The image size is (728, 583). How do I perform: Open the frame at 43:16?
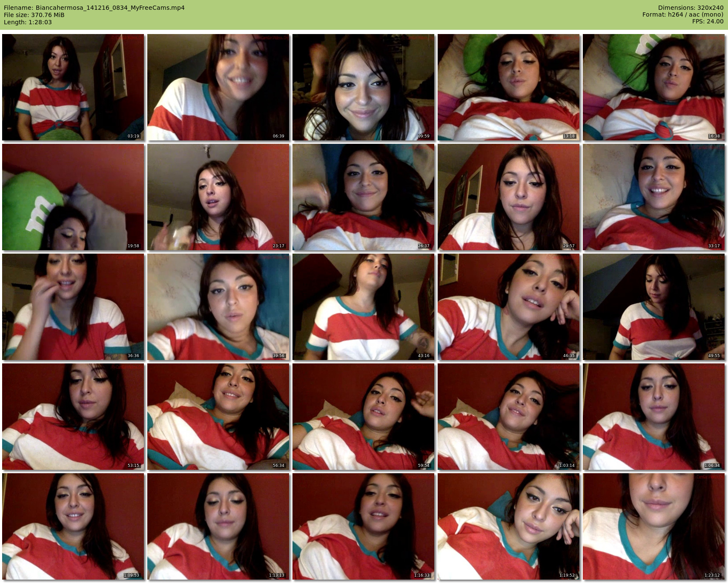[x=363, y=307]
